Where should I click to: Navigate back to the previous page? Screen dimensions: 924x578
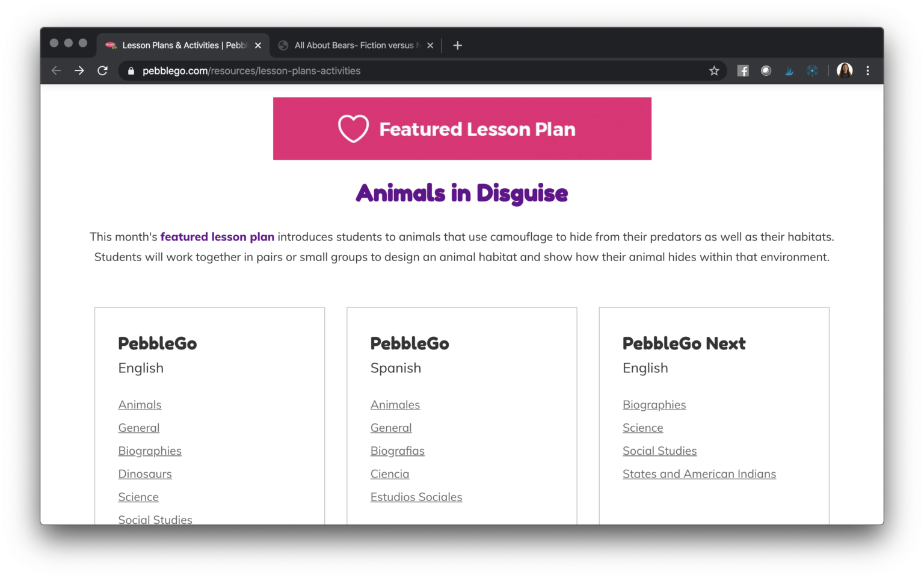56,70
